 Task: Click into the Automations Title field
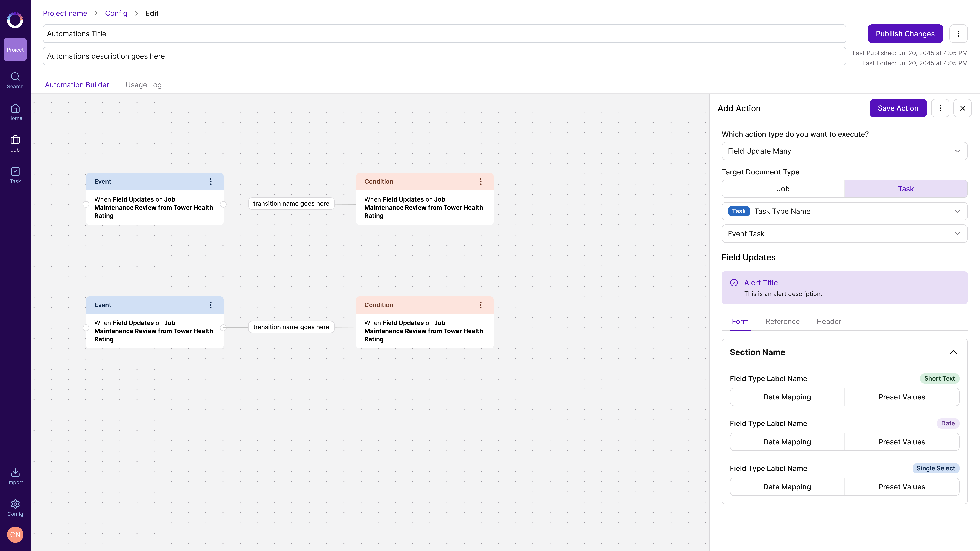click(x=444, y=34)
